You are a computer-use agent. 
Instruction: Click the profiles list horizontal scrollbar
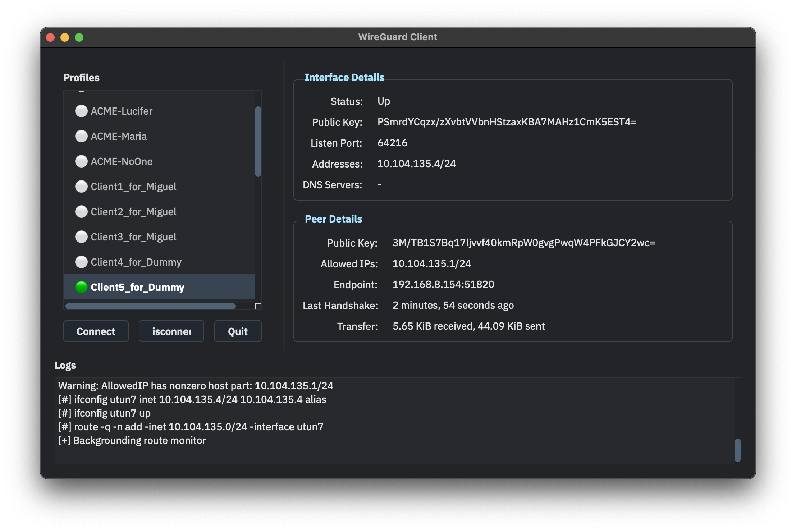[150, 306]
